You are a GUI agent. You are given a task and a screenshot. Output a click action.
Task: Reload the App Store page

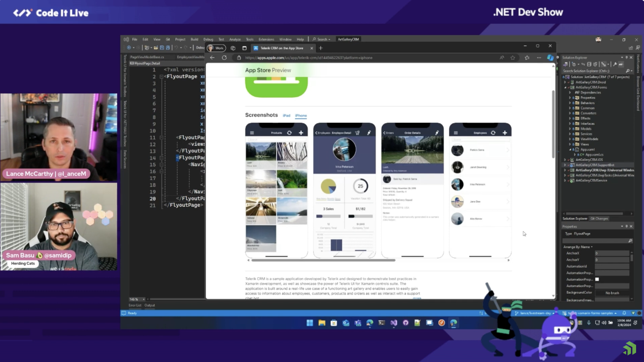click(x=224, y=58)
